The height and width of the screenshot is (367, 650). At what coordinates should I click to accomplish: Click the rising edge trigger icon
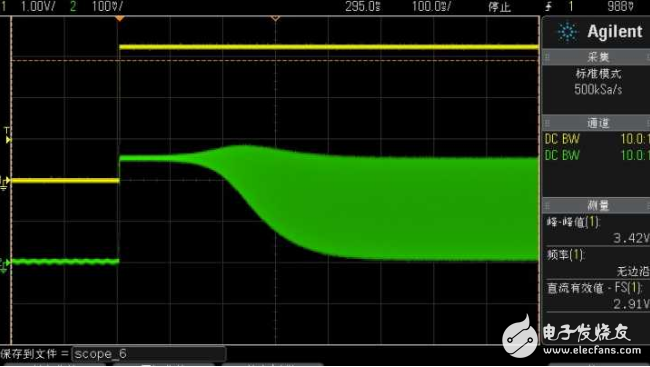tap(549, 6)
